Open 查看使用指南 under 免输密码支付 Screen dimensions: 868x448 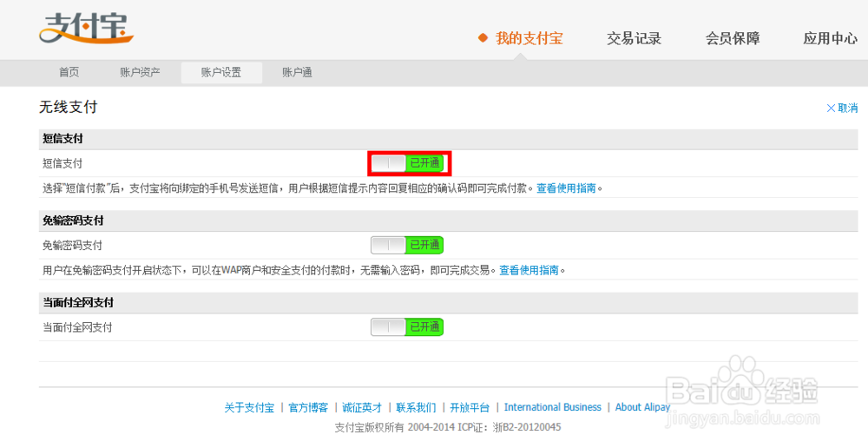tap(529, 270)
